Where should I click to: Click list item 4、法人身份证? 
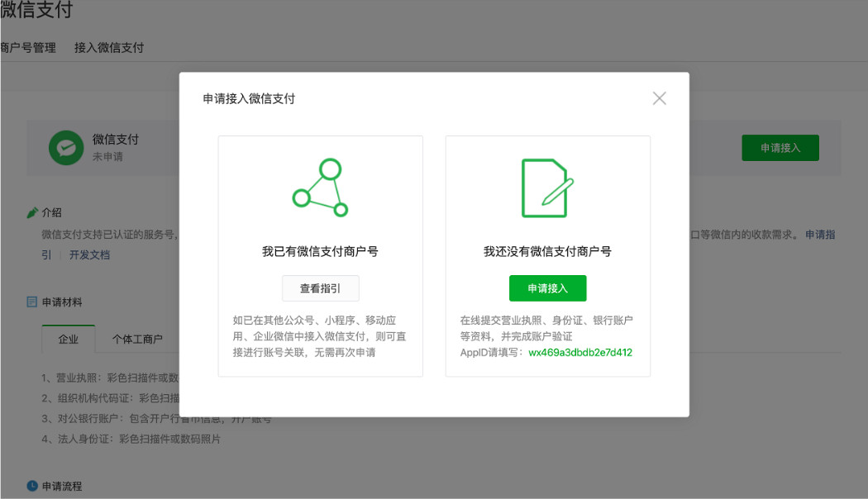(131, 440)
